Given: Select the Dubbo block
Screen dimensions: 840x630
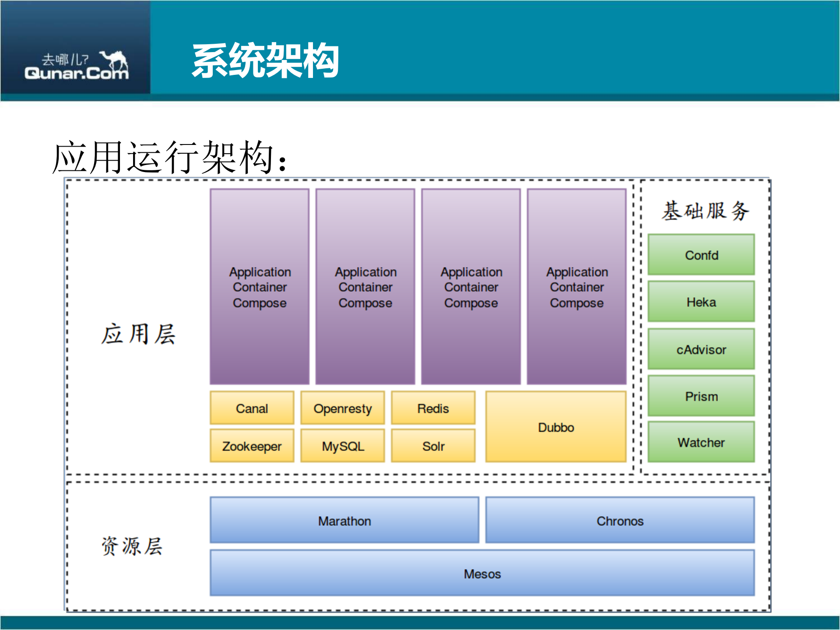Looking at the screenshot, I should pyautogui.click(x=555, y=427).
